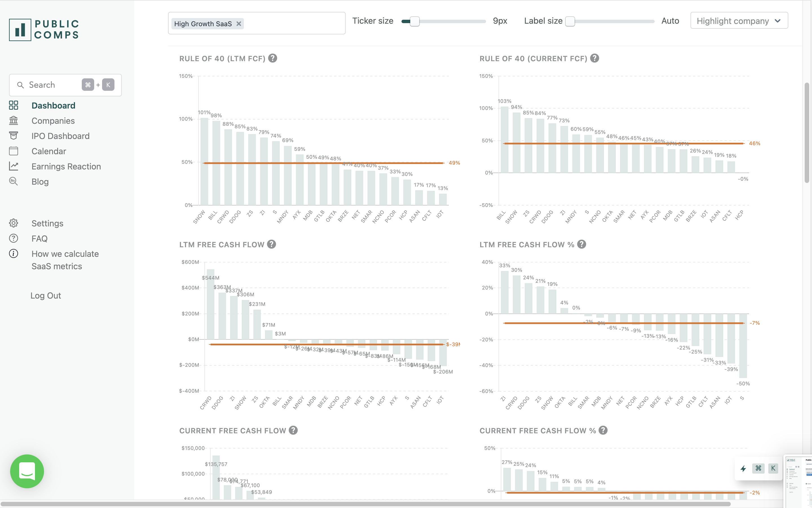Open help tooltip for Rule of 40 (LTM FCF)
This screenshot has width=812, height=508.
273,58
